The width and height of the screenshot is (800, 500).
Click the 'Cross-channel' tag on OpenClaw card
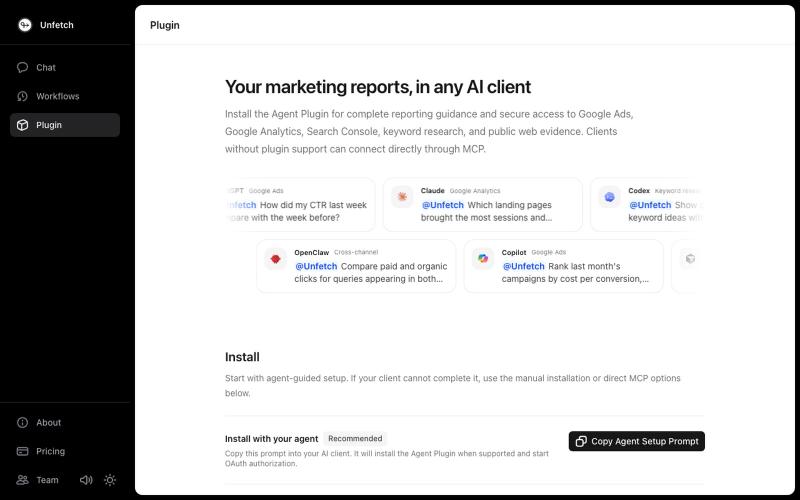tap(356, 252)
